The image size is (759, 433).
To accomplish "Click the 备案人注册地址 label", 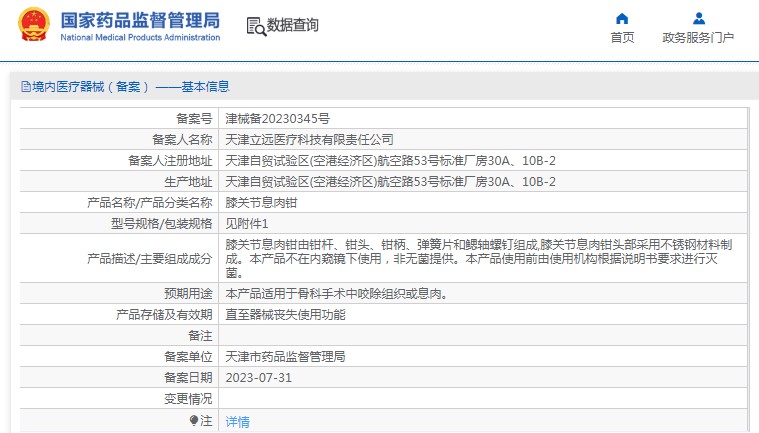I will [x=170, y=161].
